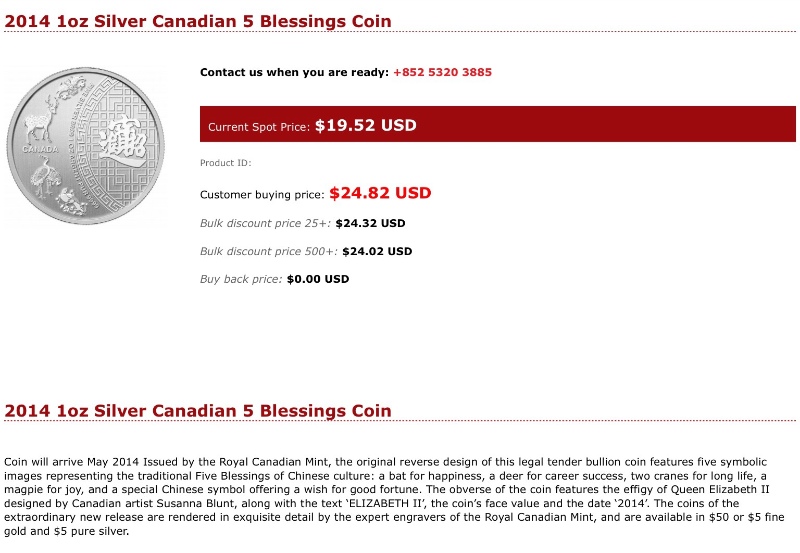Image resolution: width=800 pixels, height=553 pixels.
Task: Click the $24.32 USD bulk price
Action: (x=370, y=223)
